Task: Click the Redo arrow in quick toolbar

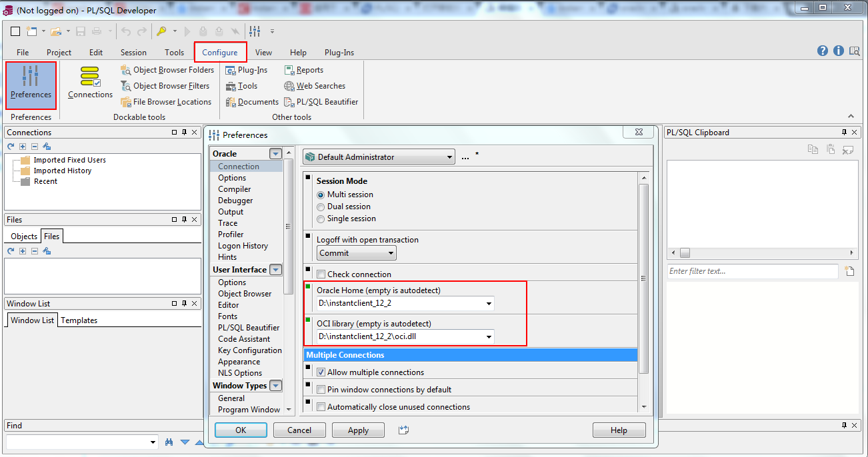Action: [142, 31]
